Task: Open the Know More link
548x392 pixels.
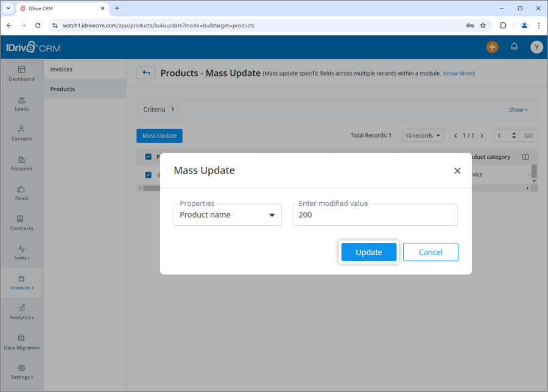Action: click(x=458, y=73)
